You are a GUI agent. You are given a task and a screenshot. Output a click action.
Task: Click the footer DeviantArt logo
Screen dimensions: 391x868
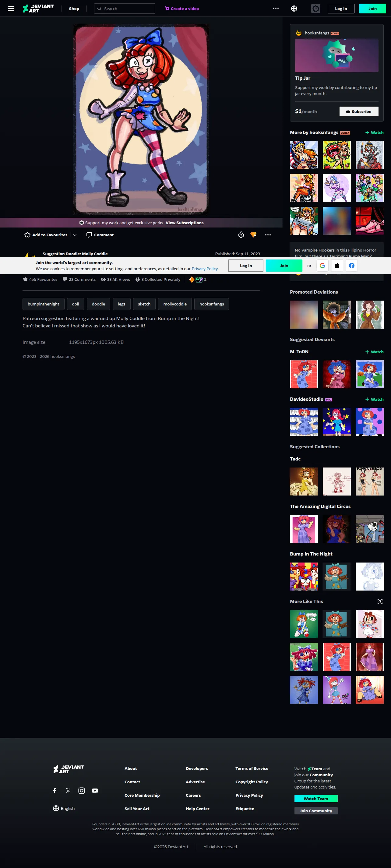69,769
